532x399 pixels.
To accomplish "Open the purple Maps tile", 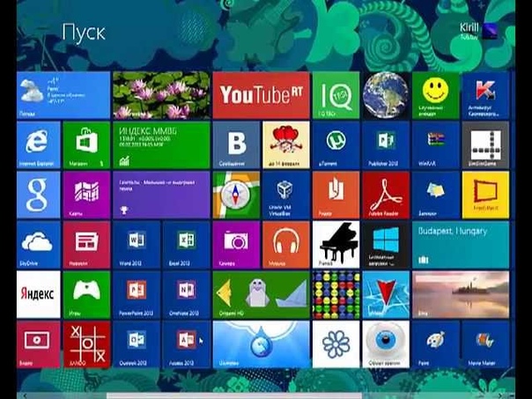I will [86, 195].
